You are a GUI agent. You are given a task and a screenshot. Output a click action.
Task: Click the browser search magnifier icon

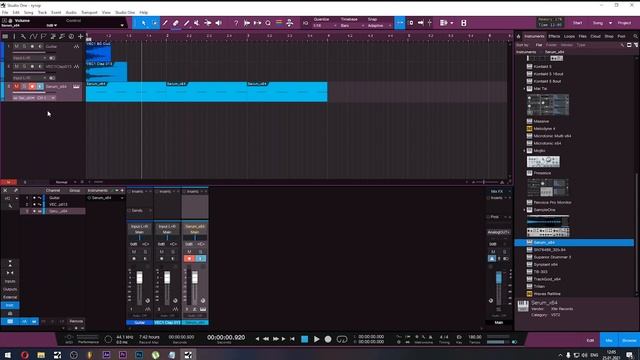coord(636,36)
